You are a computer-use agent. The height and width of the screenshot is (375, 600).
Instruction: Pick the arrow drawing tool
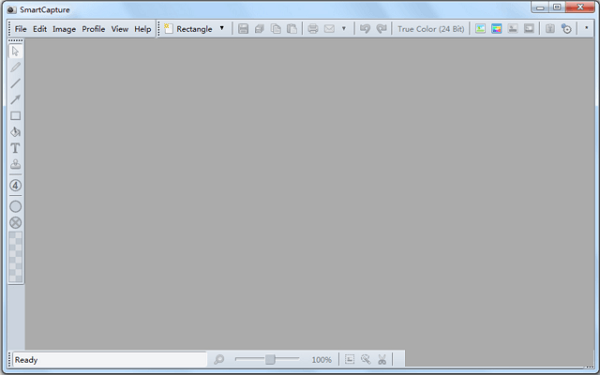point(15,99)
